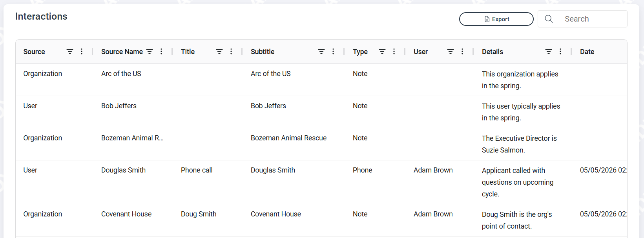The image size is (644, 238).
Task: Select 'Covenant House' in the Subtitle column
Action: pyautogui.click(x=276, y=214)
